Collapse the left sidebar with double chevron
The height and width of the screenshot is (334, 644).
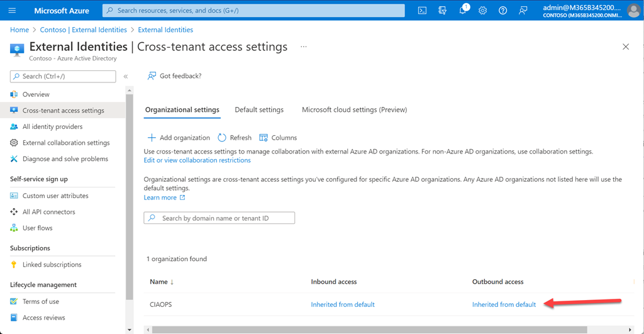[126, 77]
